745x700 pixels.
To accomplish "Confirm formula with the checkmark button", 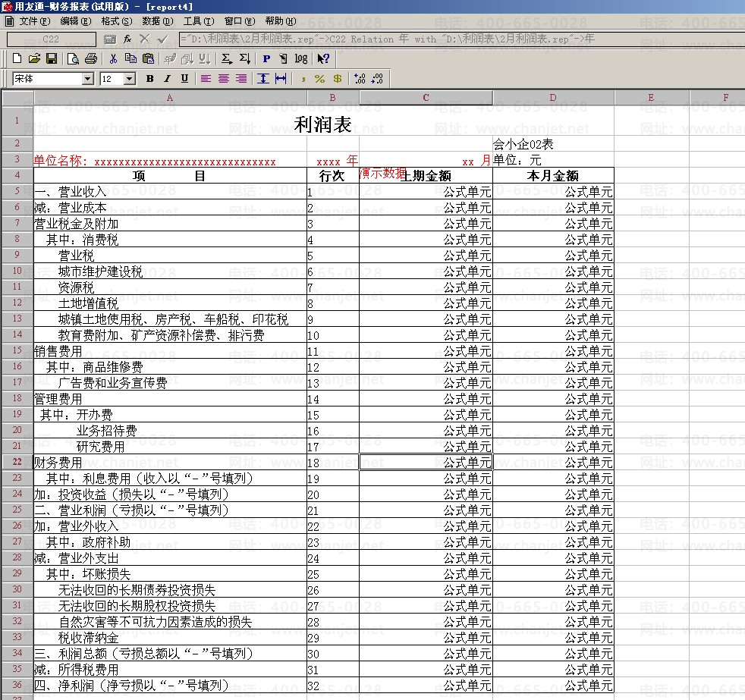I will [162, 39].
